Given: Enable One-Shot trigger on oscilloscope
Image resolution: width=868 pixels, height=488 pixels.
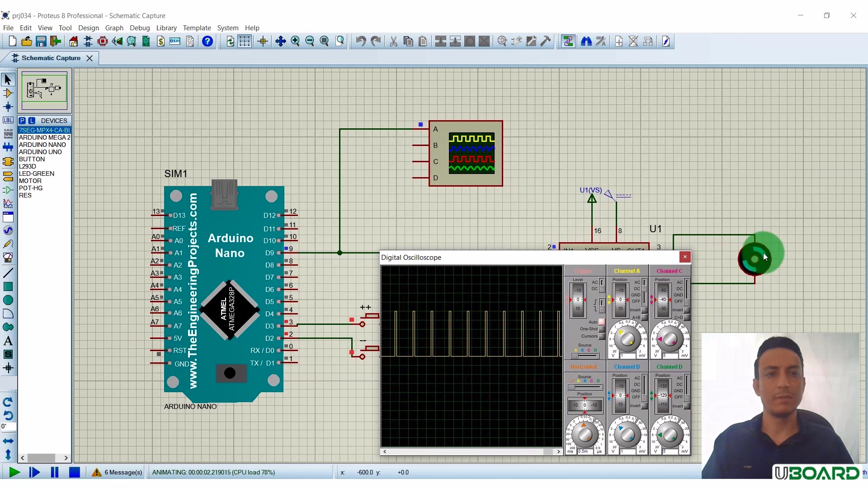Looking at the screenshot, I should [x=602, y=329].
